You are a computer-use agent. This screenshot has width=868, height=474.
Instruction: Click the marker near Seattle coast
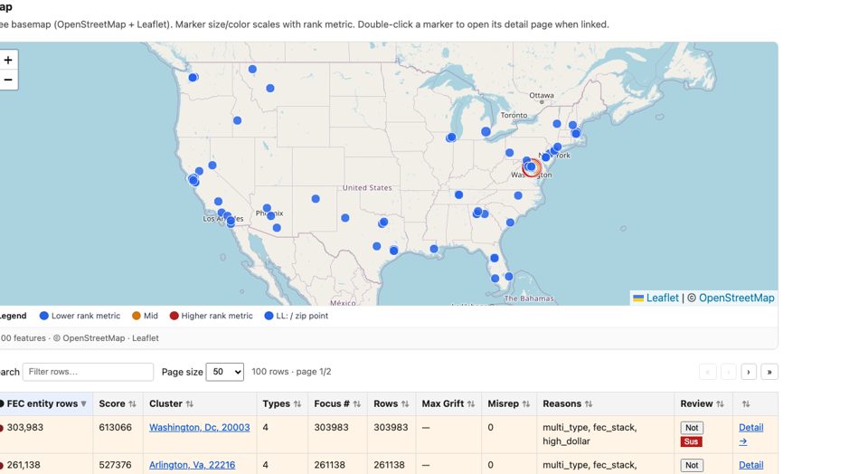pos(193,78)
